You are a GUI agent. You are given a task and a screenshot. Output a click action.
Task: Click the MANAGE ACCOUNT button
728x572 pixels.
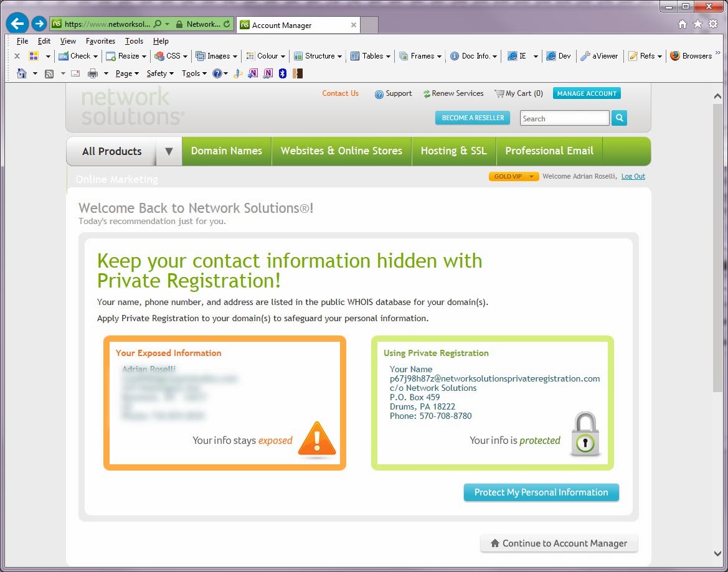pyautogui.click(x=587, y=93)
